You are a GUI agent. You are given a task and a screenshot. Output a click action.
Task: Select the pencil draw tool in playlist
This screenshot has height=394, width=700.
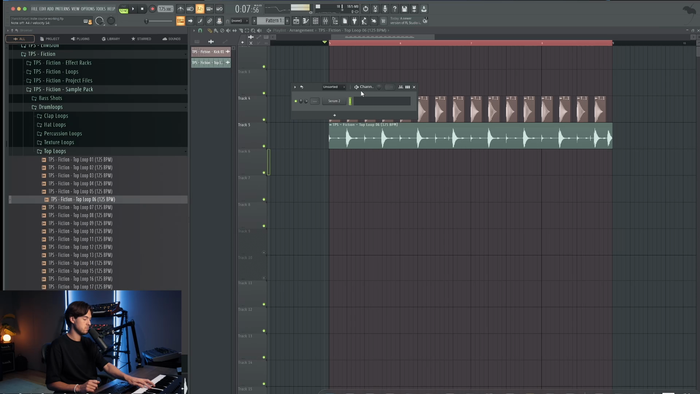click(209, 30)
